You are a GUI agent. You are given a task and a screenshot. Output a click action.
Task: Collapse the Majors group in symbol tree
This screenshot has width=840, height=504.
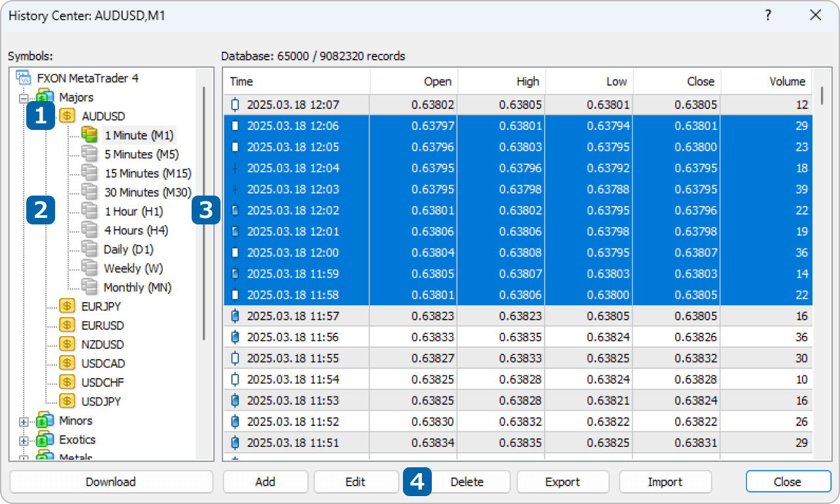[24, 98]
